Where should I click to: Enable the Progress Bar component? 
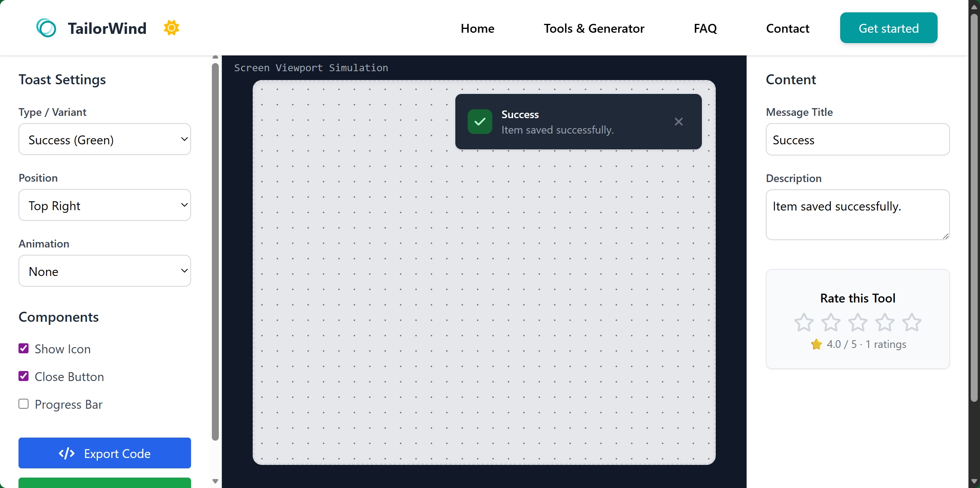pos(23,404)
